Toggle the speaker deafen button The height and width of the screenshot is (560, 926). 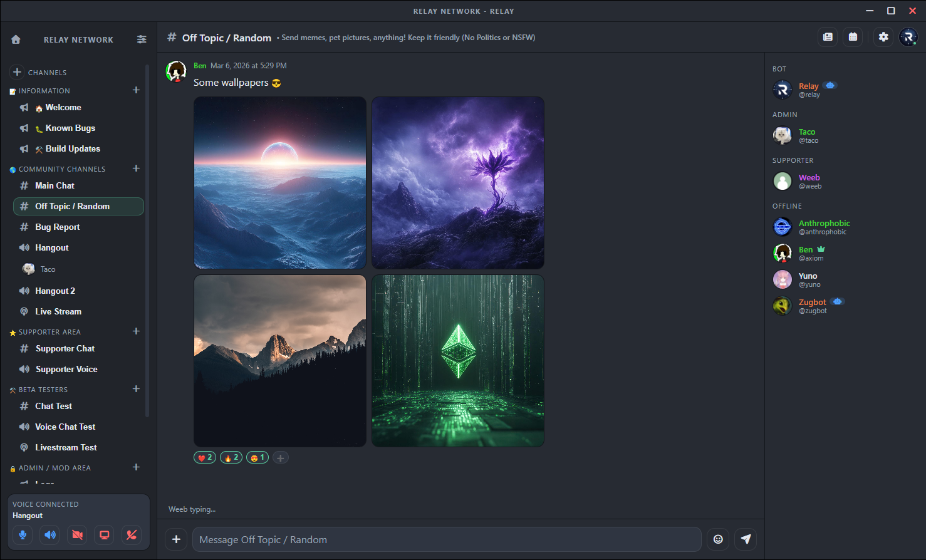[x=50, y=535]
